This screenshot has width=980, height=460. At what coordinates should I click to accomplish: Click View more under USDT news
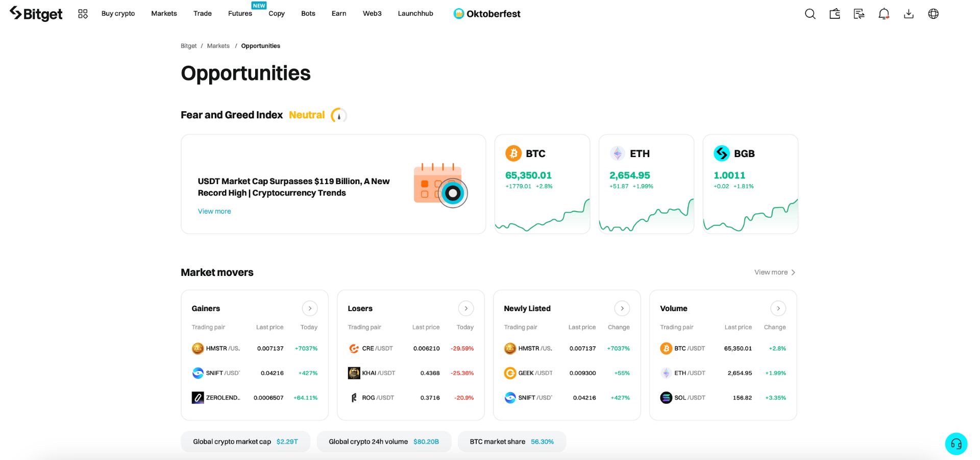coord(214,211)
